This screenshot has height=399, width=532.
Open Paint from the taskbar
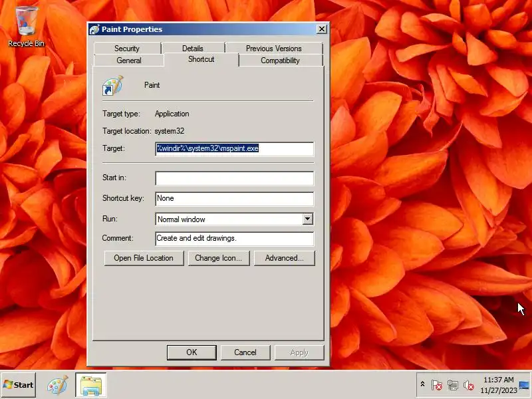pos(57,385)
